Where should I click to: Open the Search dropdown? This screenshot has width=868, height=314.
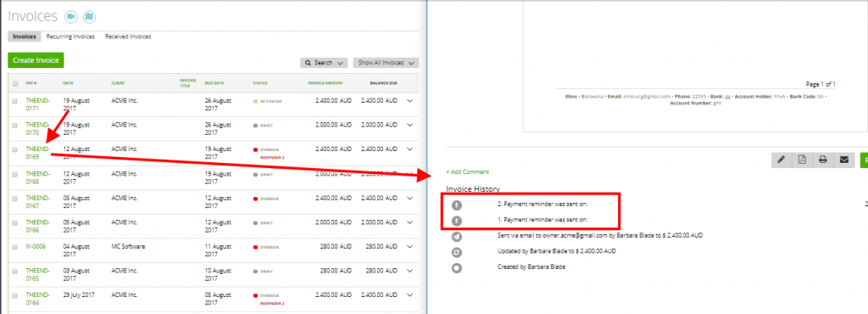pyautogui.click(x=324, y=63)
